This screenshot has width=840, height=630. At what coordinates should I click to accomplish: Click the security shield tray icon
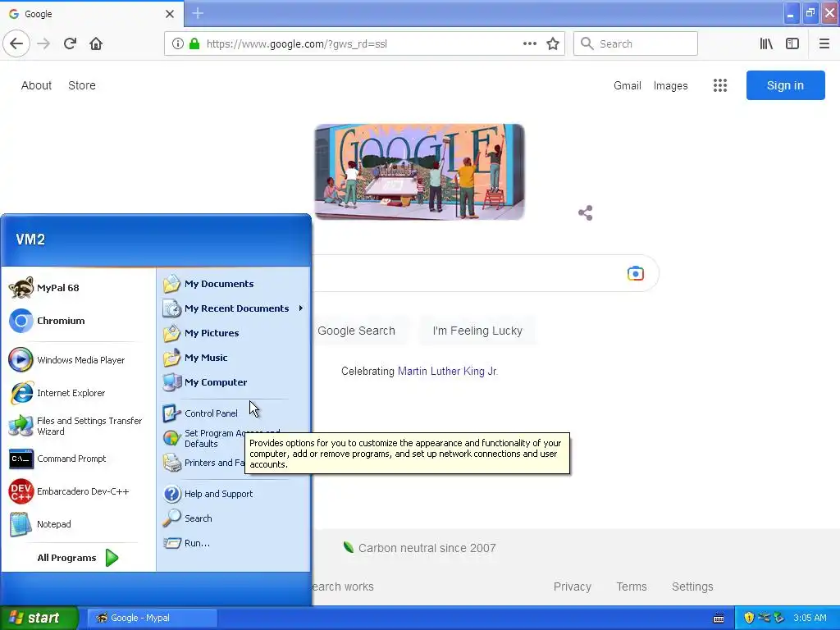click(749, 618)
